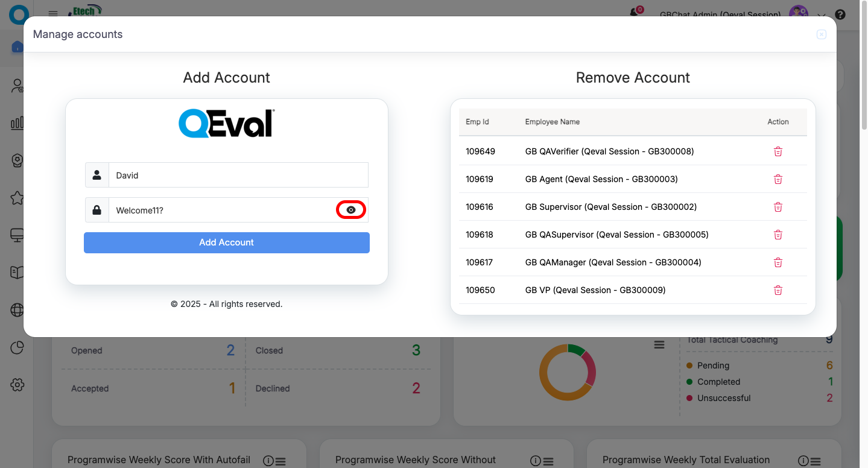Delete GB QASupervisor account trash icon

click(778, 235)
